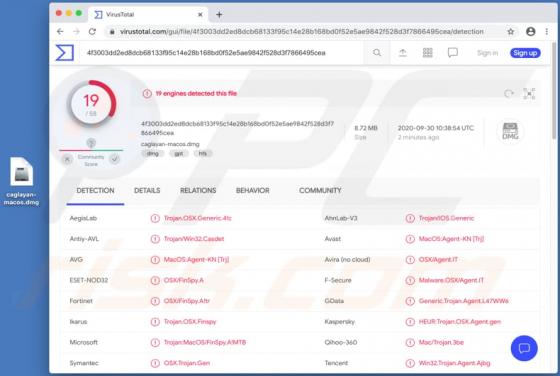Click the gpt tag
The image size is (560, 376).
pyautogui.click(x=179, y=154)
